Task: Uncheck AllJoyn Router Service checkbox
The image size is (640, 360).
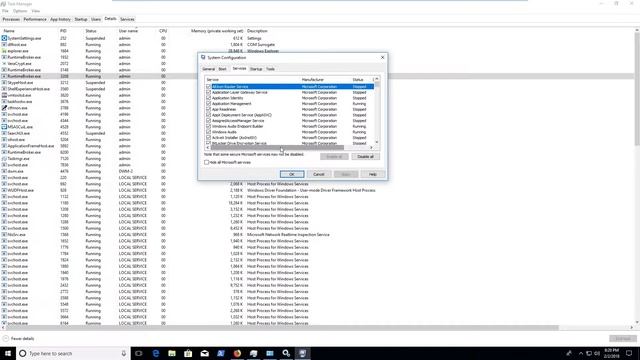Action: [209, 87]
